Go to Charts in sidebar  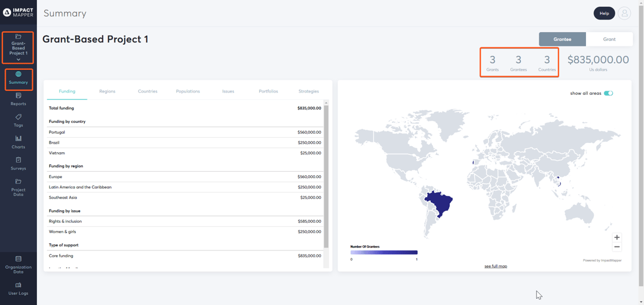pos(18,142)
